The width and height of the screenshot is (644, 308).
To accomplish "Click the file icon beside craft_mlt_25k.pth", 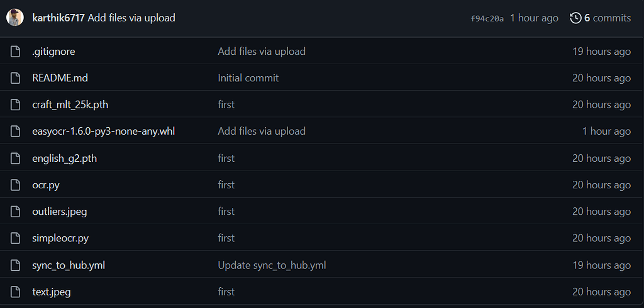I will click(x=16, y=105).
